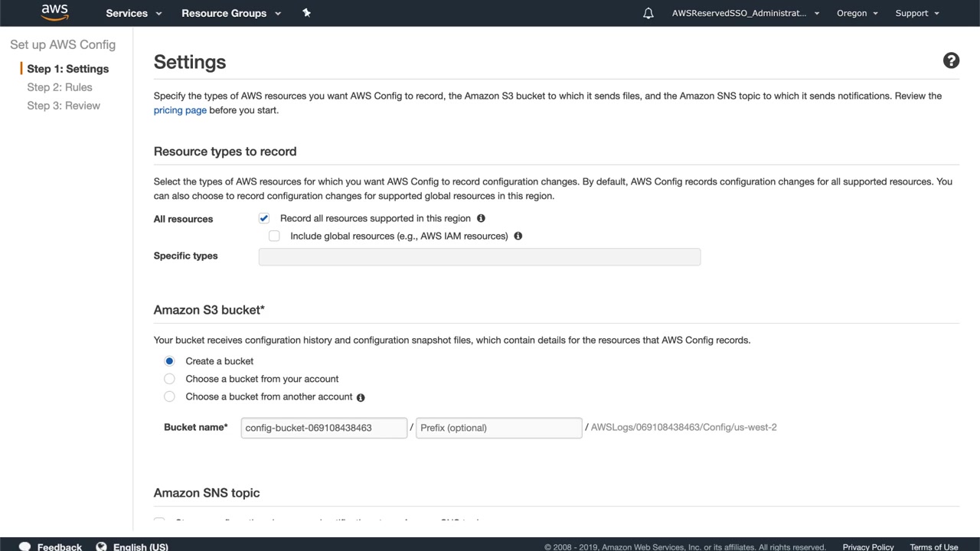This screenshot has height=551, width=980.
Task: Click info icon beside Record all resources
Action: pyautogui.click(x=481, y=218)
